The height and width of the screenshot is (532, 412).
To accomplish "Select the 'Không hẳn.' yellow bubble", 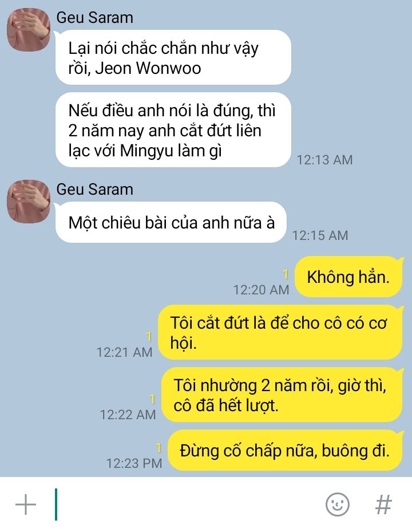I will click(x=348, y=277).
